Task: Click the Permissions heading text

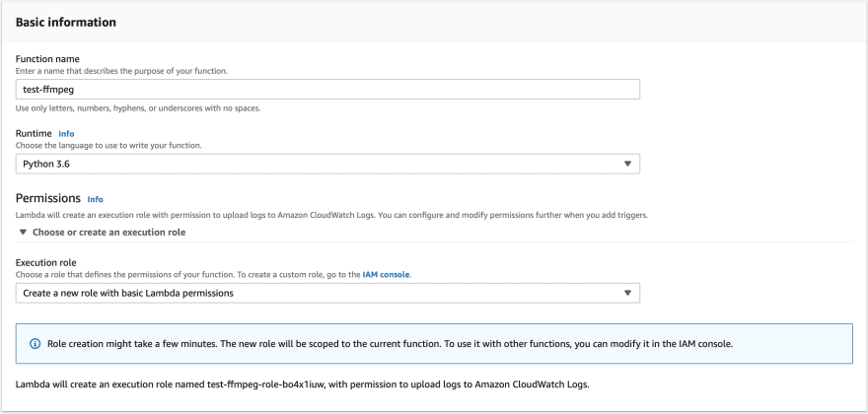Action: pyautogui.click(x=48, y=198)
